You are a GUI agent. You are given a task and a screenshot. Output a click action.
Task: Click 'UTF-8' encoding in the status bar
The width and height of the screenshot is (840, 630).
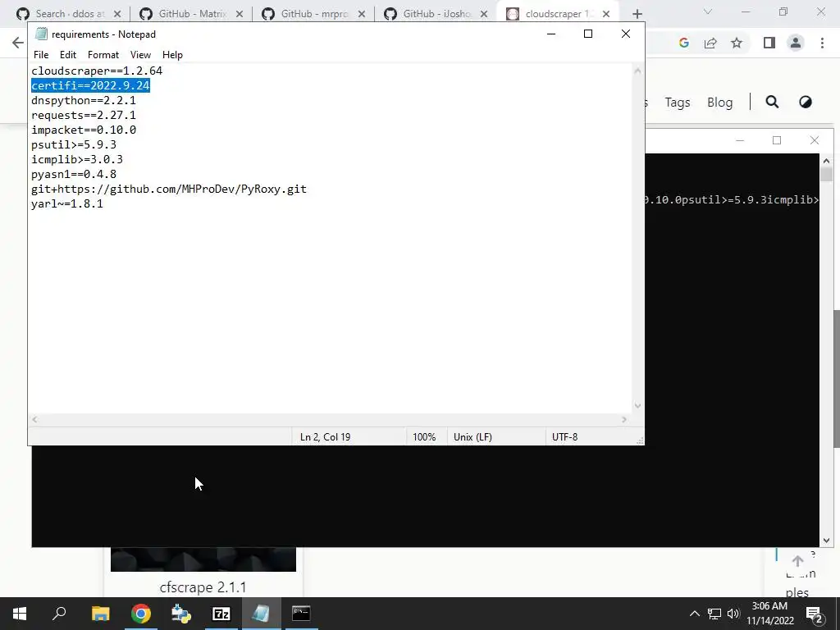(564, 437)
